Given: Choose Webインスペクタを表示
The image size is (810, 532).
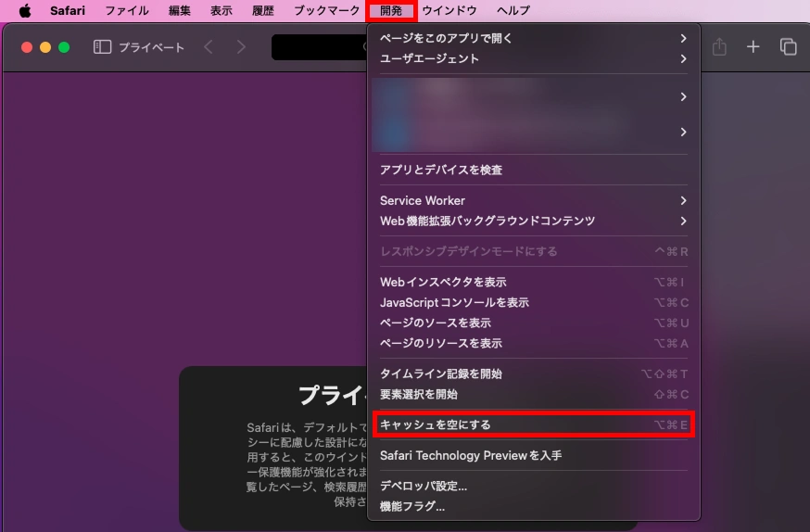Looking at the screenshot, I should click(534, 282).
